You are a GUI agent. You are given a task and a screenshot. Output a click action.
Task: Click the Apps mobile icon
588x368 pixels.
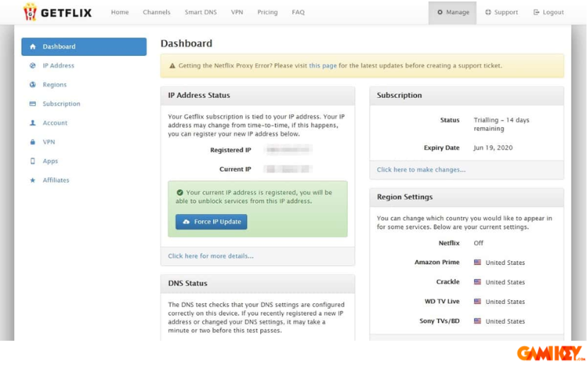pyautogui.click(x=32, y=161)
